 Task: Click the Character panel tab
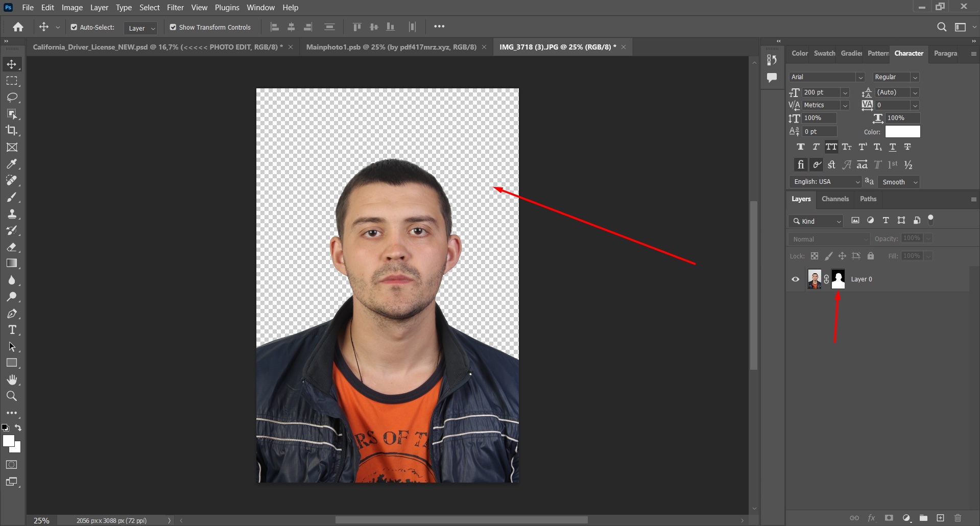[909, 53]
